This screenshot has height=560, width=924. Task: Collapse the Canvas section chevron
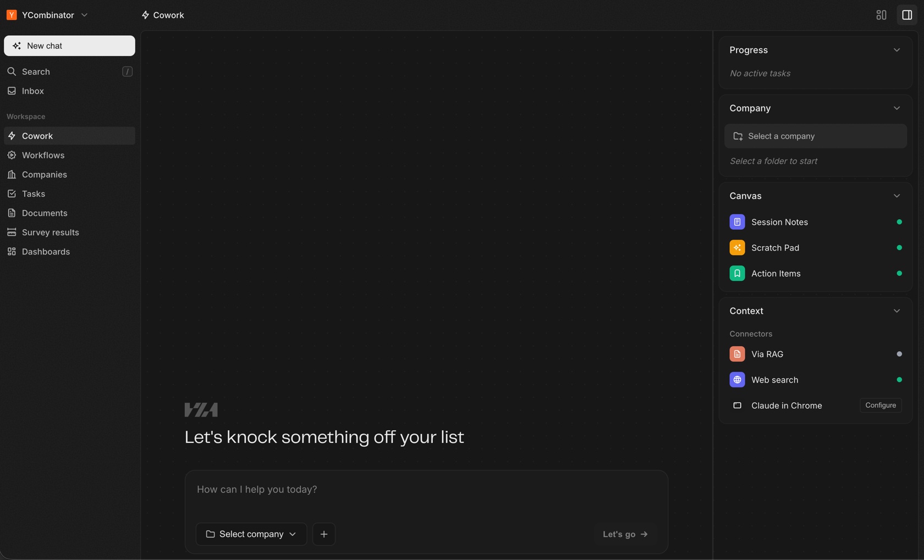tap(897, 196)
